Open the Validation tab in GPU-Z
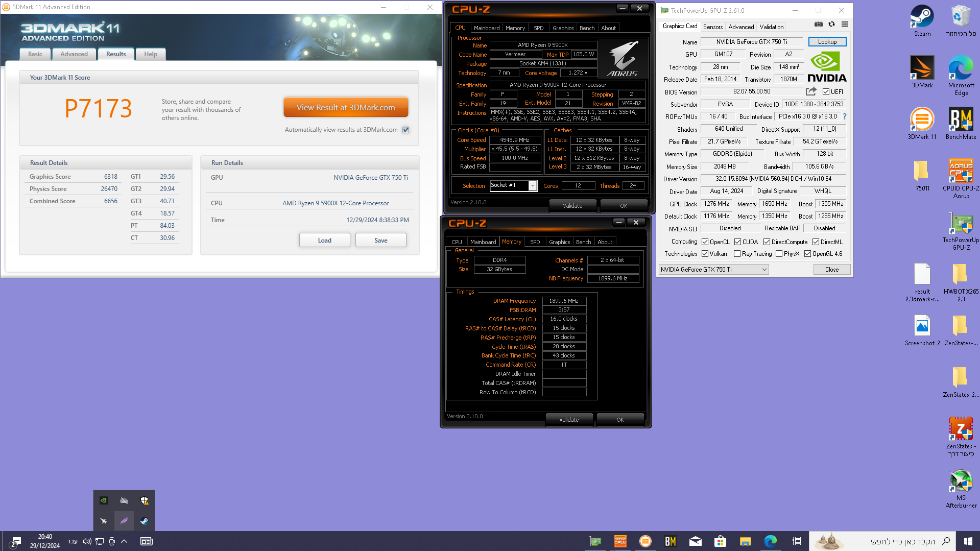 click(x=771, y=27)
